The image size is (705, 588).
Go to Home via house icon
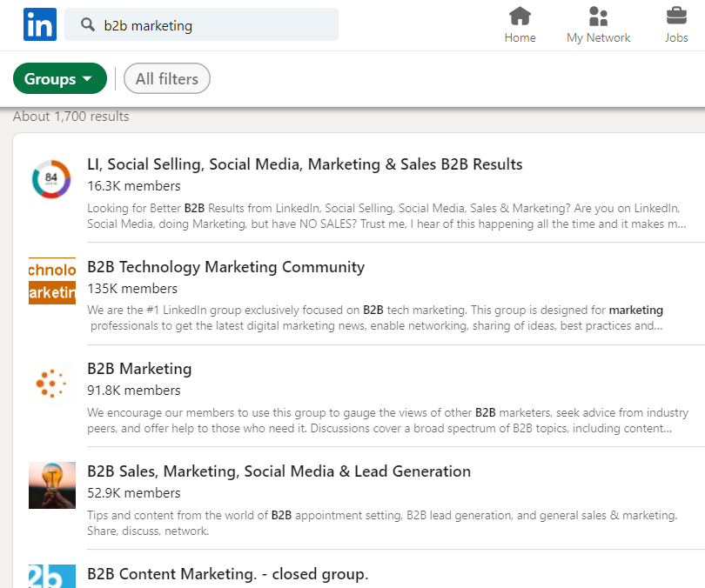coord(520,17)
